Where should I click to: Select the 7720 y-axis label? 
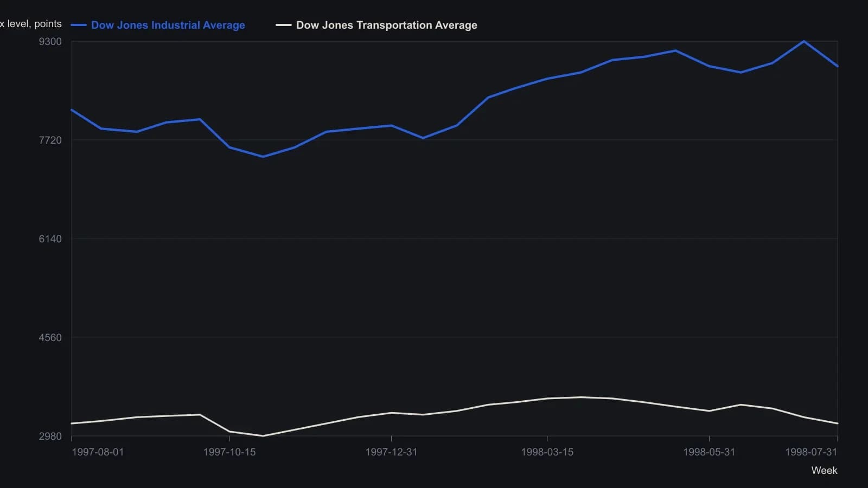click(50, 140)
